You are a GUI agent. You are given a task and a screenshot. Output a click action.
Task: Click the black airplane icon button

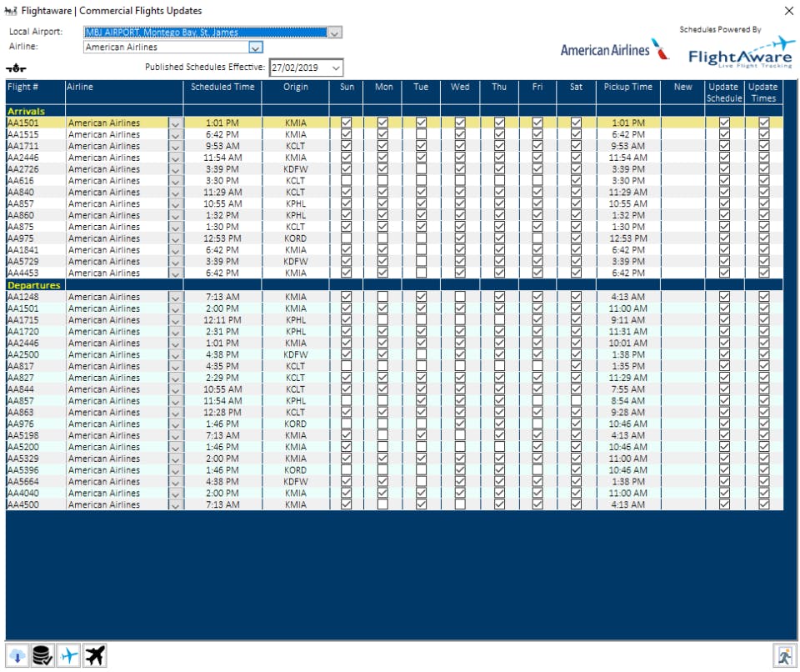coord(95,655)
